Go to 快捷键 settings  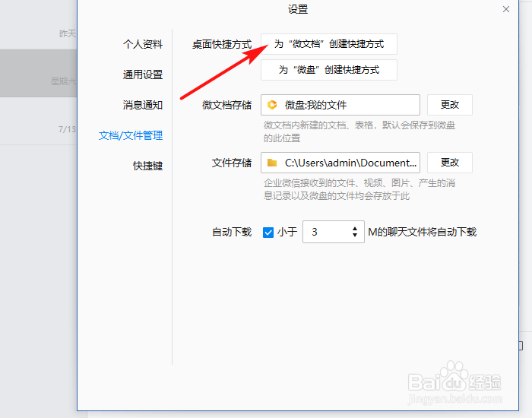pos(147,166)
